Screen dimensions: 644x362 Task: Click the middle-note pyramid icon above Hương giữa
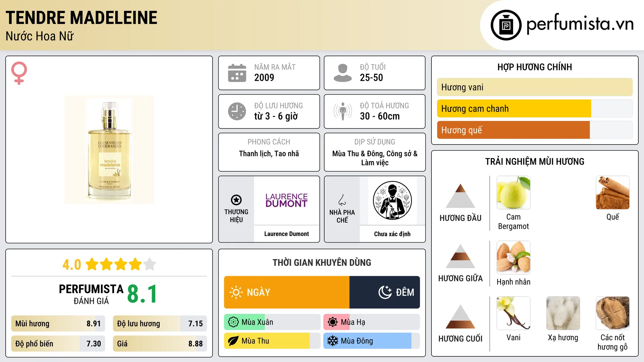460,256
